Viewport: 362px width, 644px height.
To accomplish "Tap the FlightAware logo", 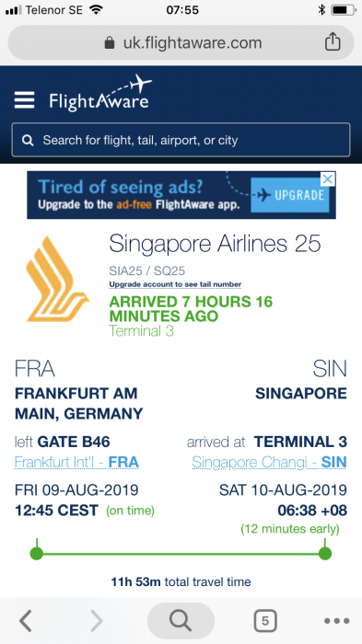I will pyautogui.click(x=99, y=93).
